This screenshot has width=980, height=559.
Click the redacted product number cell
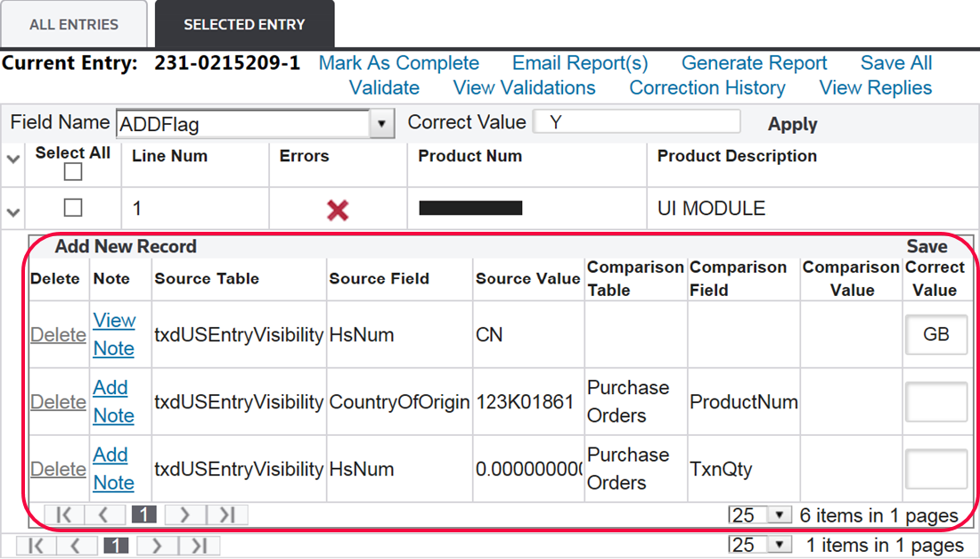(x=470, y=208)
